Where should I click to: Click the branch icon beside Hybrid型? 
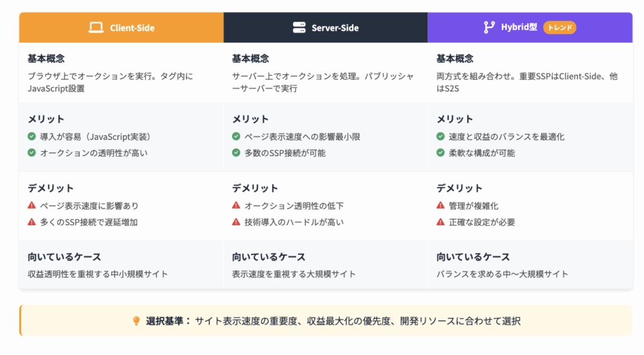click(x=489, y=27)
